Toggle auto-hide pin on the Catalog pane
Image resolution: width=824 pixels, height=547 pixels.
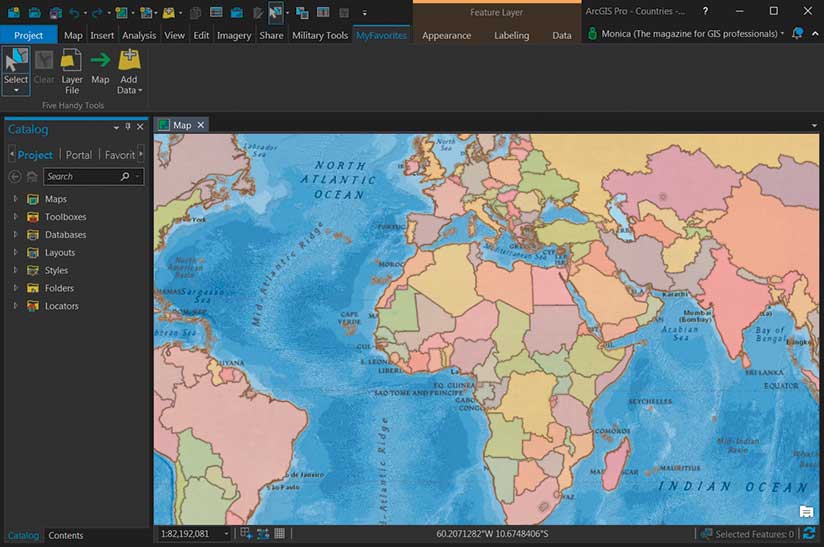[128, 127]
